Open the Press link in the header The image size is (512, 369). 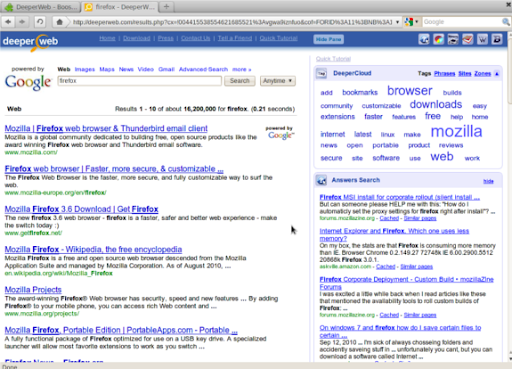pyautogui.click(x=166, y=38)
